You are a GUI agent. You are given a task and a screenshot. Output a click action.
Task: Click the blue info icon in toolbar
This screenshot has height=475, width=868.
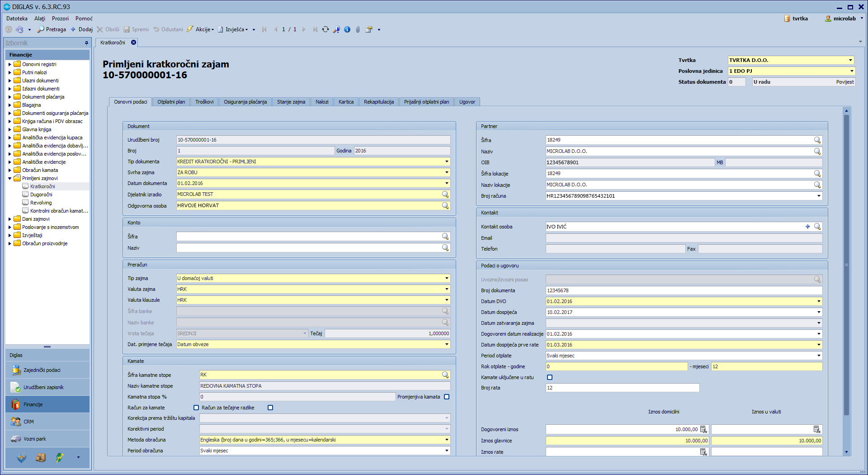347,29
